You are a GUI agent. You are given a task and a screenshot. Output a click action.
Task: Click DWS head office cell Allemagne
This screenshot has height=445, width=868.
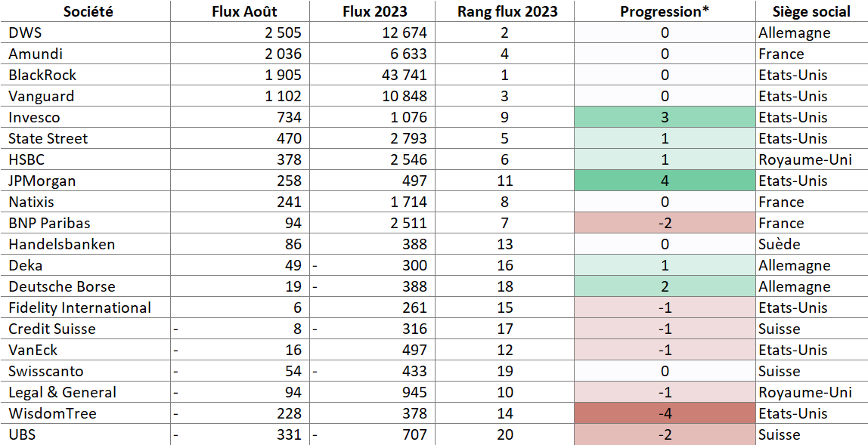(811, 32)
